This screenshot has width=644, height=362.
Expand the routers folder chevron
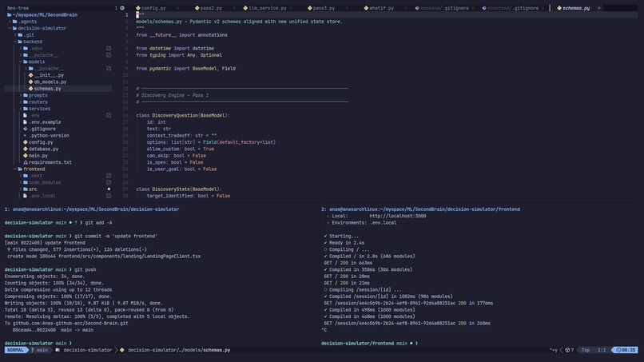click(21, 102)
